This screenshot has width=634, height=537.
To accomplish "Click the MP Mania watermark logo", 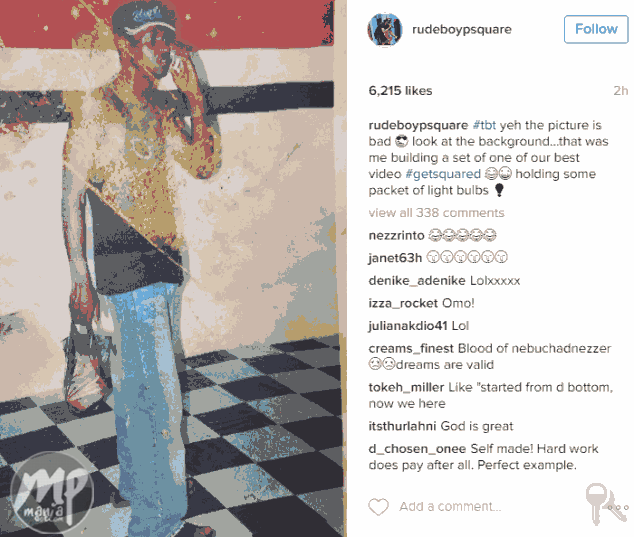I will click(x=52, y=492).
